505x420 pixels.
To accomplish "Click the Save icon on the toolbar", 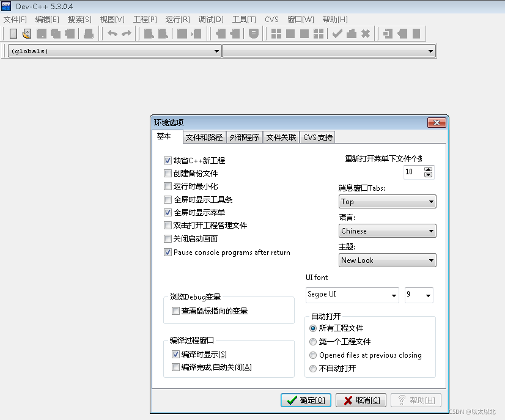I will click(54, 34).
